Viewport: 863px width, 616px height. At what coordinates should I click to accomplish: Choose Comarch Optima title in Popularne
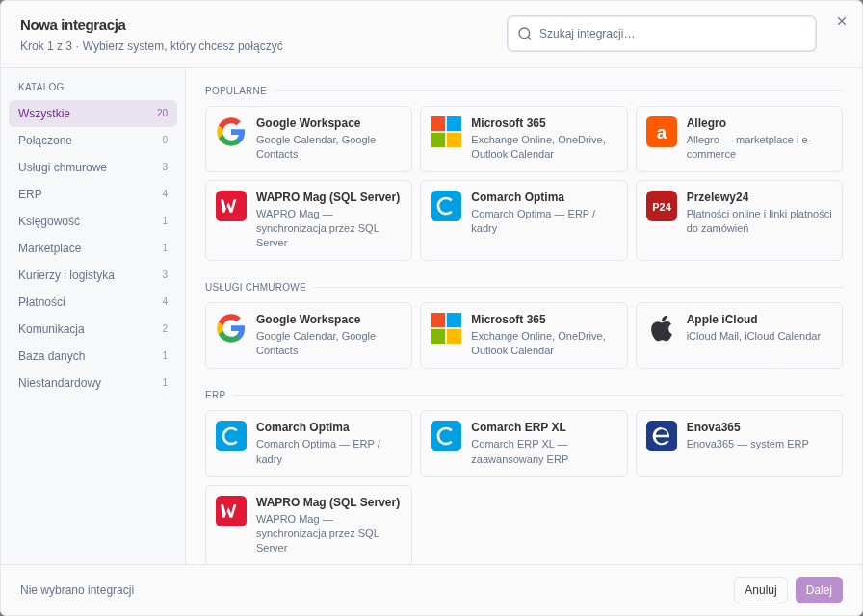tap(518, 197)
